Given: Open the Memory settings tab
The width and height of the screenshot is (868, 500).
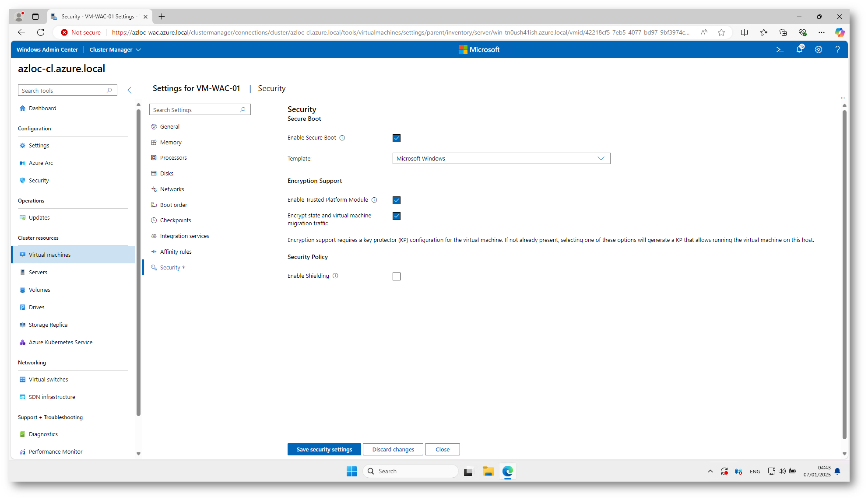Looking at the screenshot, I should (171, 142).
